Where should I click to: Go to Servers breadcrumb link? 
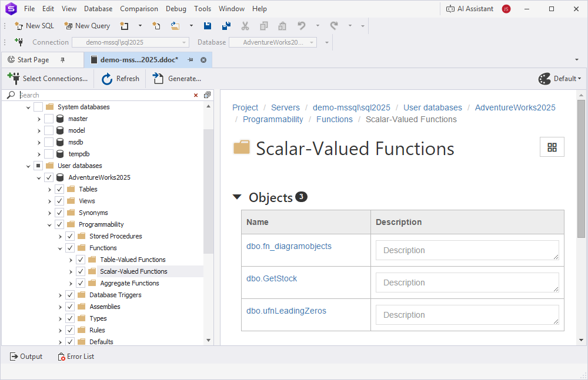coord(285,107)
